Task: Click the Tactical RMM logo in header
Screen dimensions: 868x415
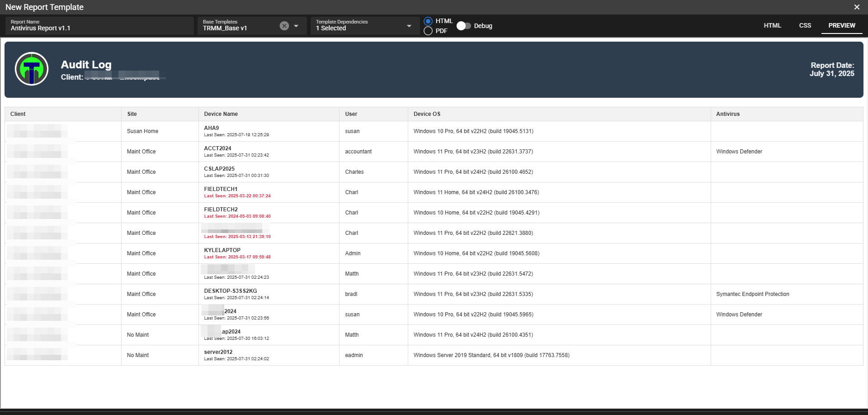Action: [32, 69]
